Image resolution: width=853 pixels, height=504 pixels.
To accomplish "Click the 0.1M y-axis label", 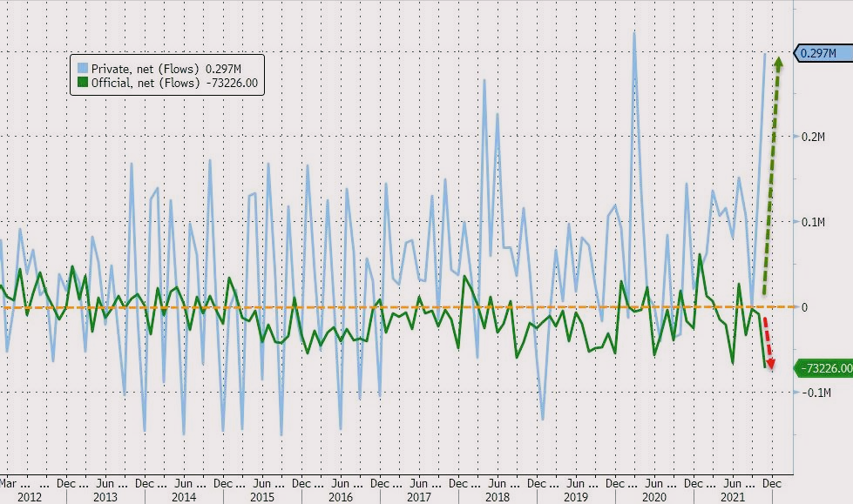I will 813,222.
